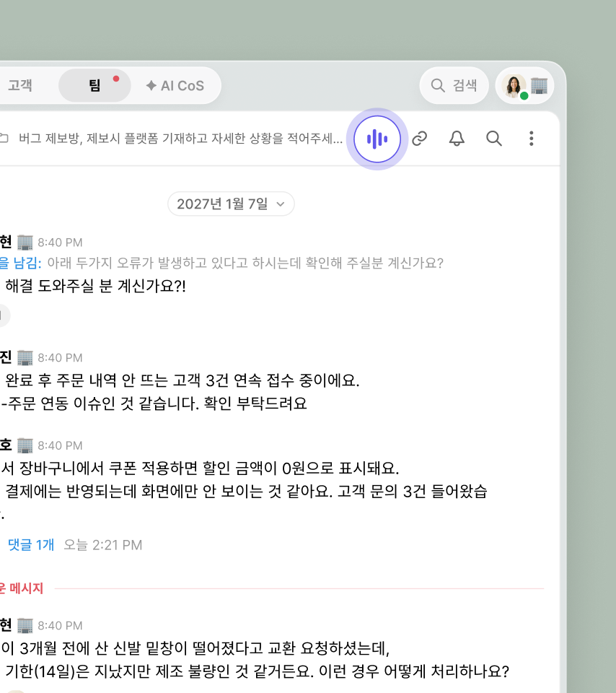Click message about 신발 밑창이 떨어졌다고 교환 요청
Screen dimensions: 616x693
(195, 648)
